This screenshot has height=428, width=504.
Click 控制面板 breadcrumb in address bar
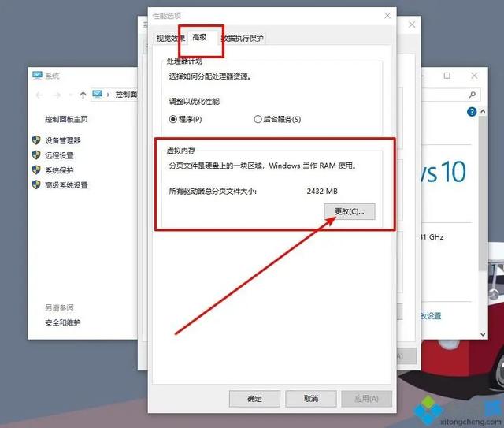(x=126, y=95)
